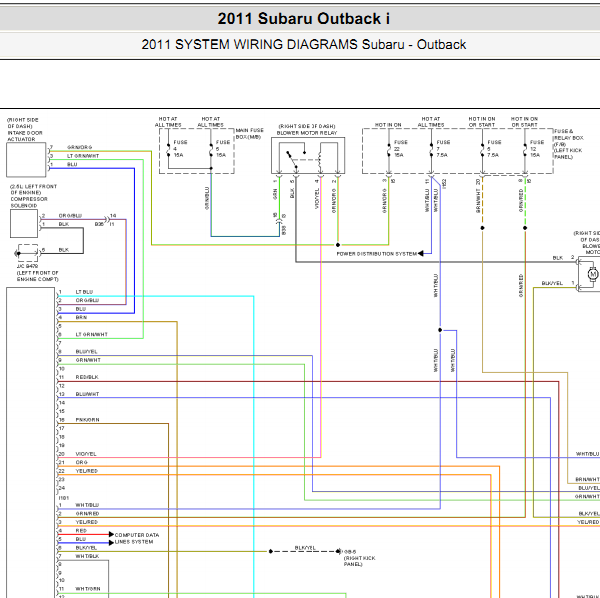Click the RED wire label at i101 pin 4

(x=81, y=530)
